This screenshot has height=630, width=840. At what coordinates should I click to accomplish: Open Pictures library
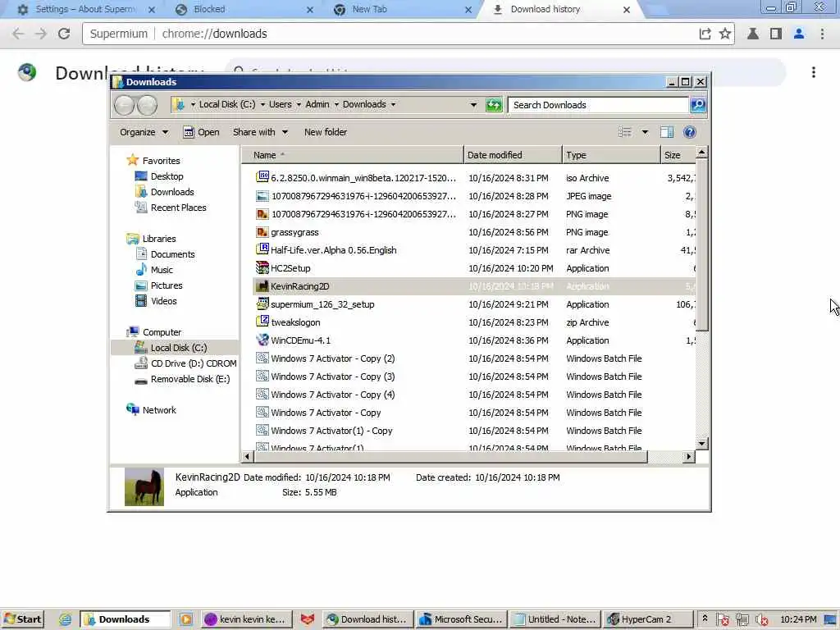(159, 285)
